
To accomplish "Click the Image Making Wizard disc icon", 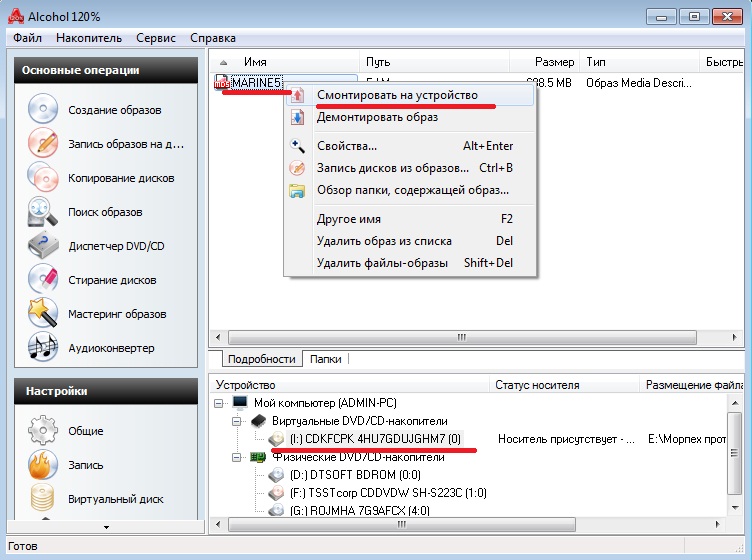I will coord(43,109).
